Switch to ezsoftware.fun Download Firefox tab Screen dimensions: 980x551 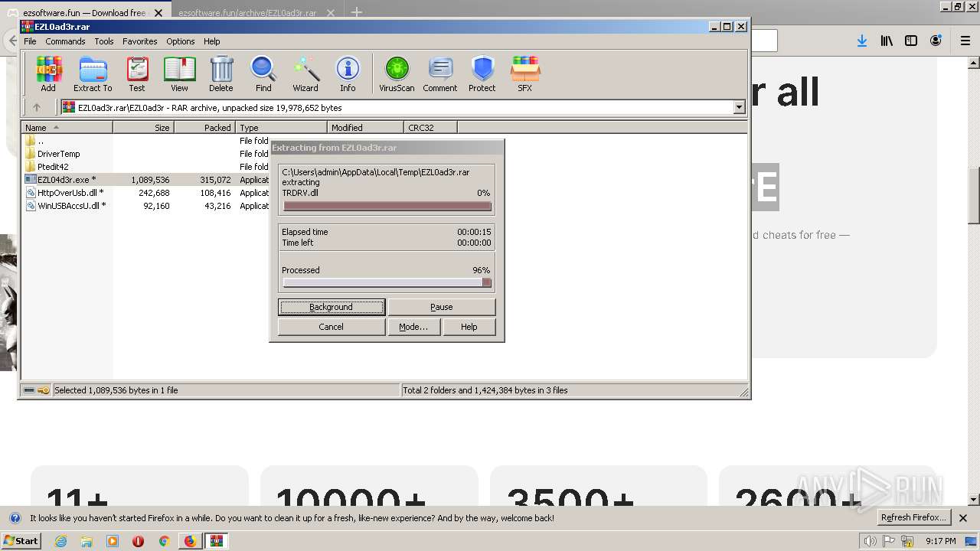click(x=84, y=13)
